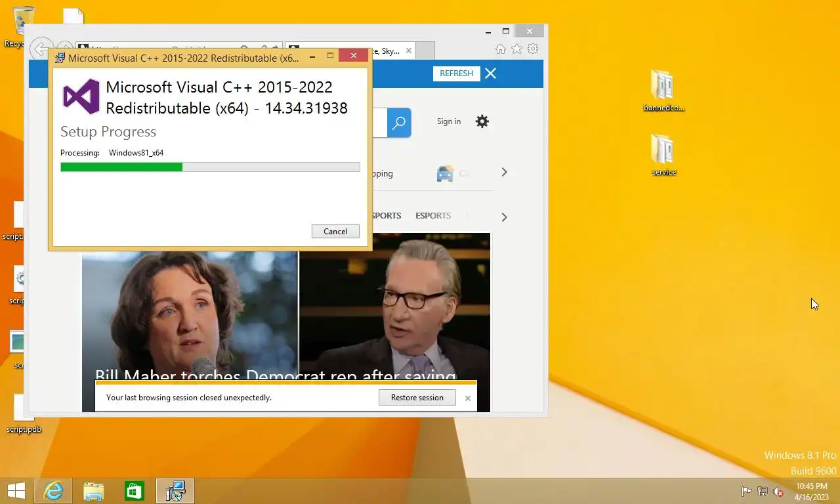Close the blue refresh banner

coord(491,73)
